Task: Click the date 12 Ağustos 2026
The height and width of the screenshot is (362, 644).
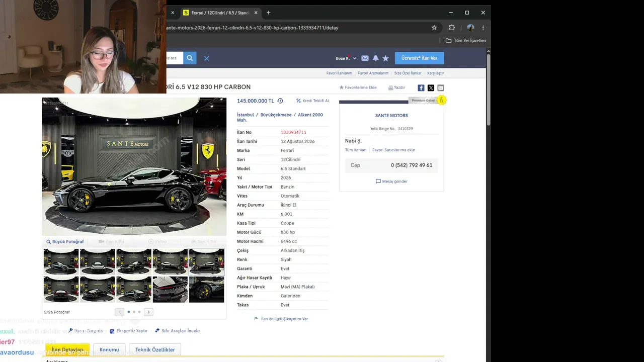Action: [x=297, y=141]
